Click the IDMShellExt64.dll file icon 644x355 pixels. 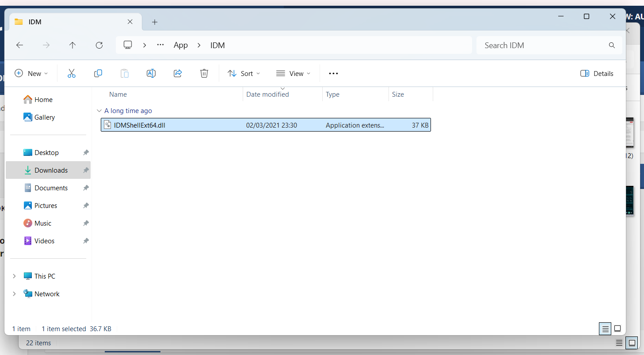pyautogui.click(x=107, y=125)
